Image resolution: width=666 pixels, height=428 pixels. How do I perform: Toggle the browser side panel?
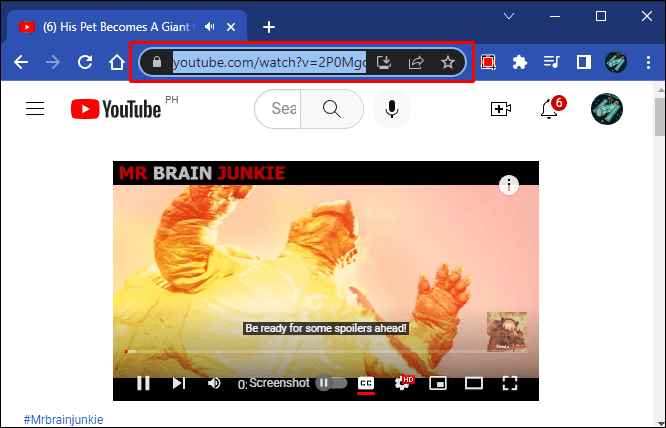pyautogui.click(x=584, y=62)
